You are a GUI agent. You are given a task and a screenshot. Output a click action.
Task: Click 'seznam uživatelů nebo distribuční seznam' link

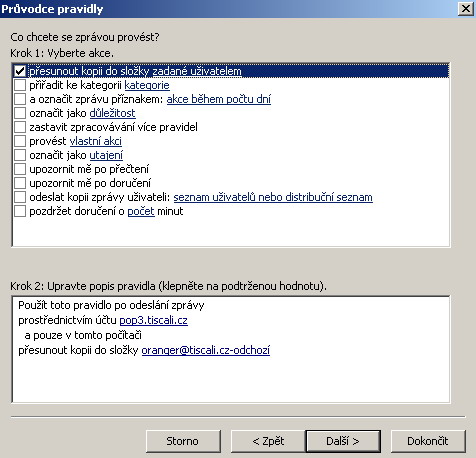pos(273,197)
